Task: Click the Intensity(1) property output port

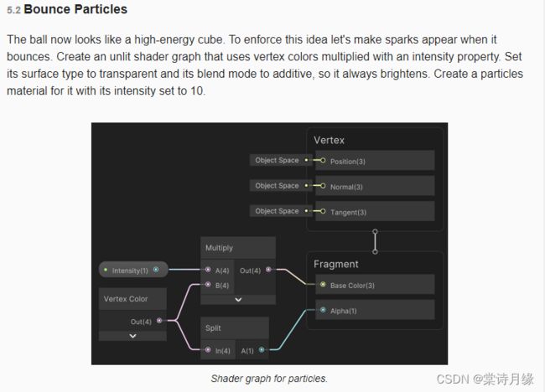Action: pyautogui.click(x=156, y=270)
